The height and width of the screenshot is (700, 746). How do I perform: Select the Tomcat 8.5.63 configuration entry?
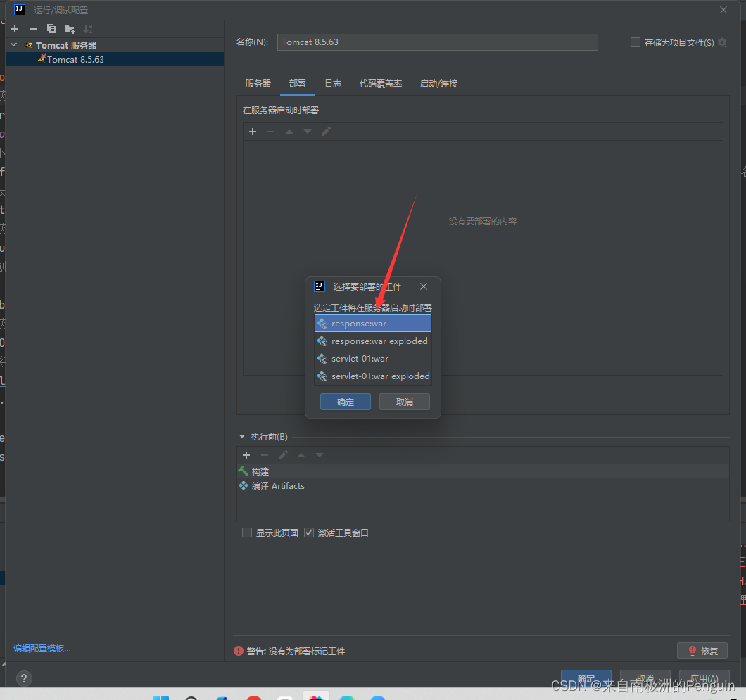coord(114,59)
